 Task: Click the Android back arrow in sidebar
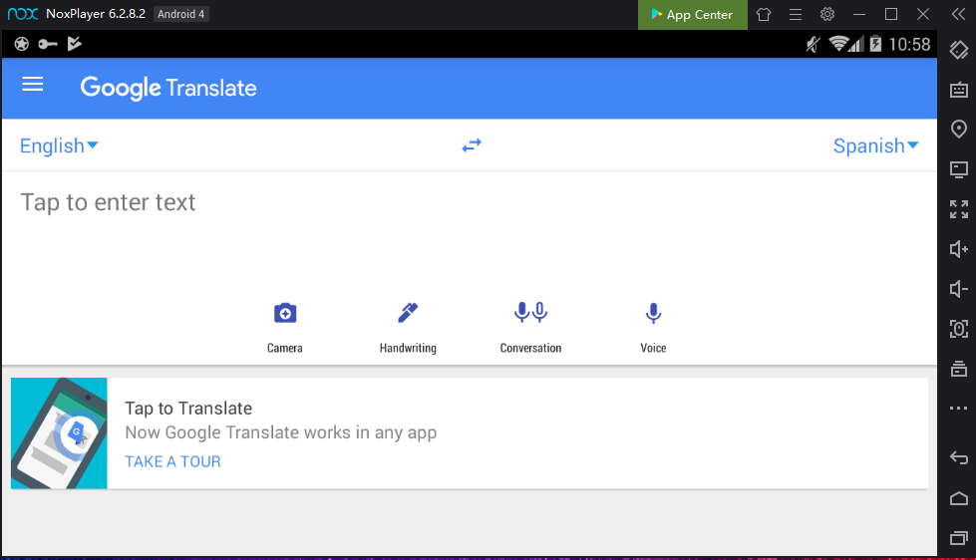pyautogui.click(x=959, y=458)
